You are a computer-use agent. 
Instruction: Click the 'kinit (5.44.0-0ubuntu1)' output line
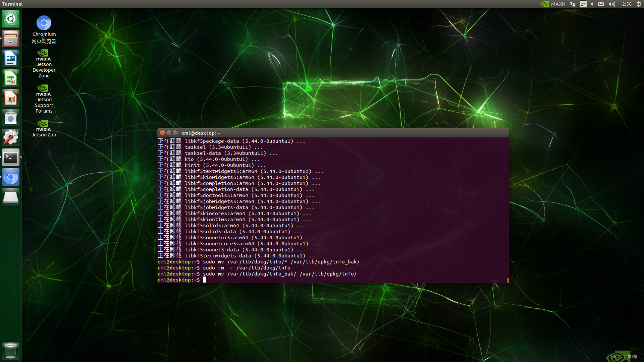[212, 165]
